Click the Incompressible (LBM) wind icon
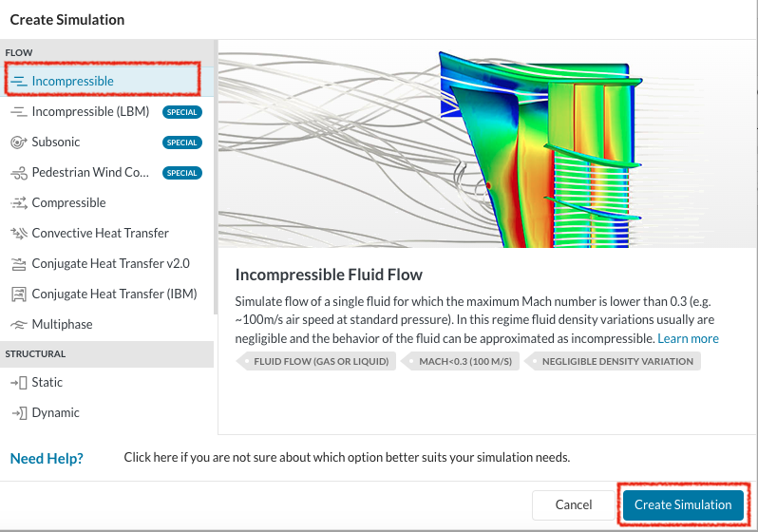 coord(18,112)
